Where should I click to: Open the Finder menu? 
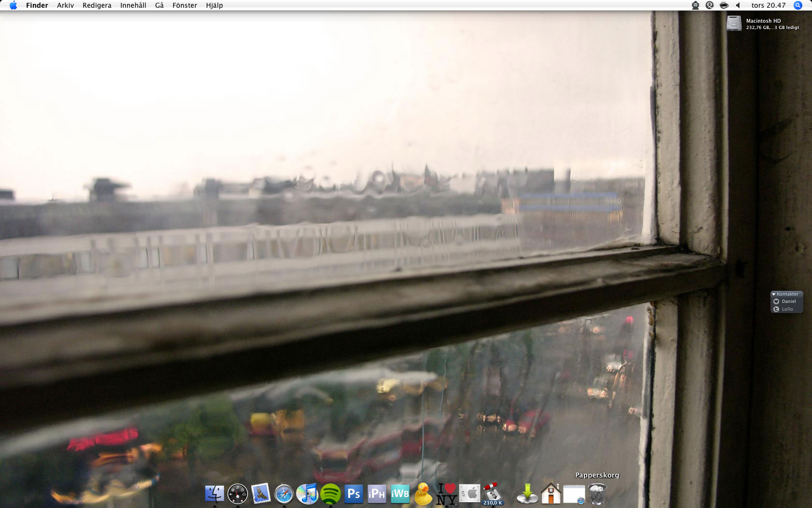click(x=37, y=5)
